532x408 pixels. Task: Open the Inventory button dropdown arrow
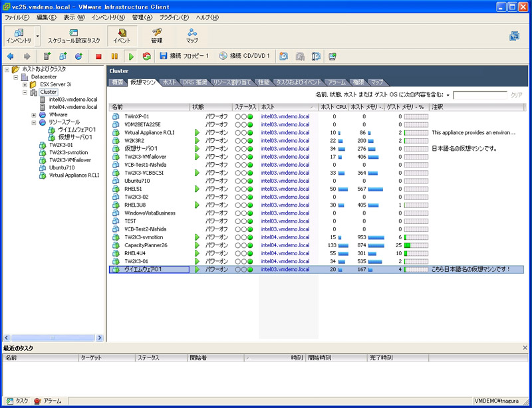38,36
